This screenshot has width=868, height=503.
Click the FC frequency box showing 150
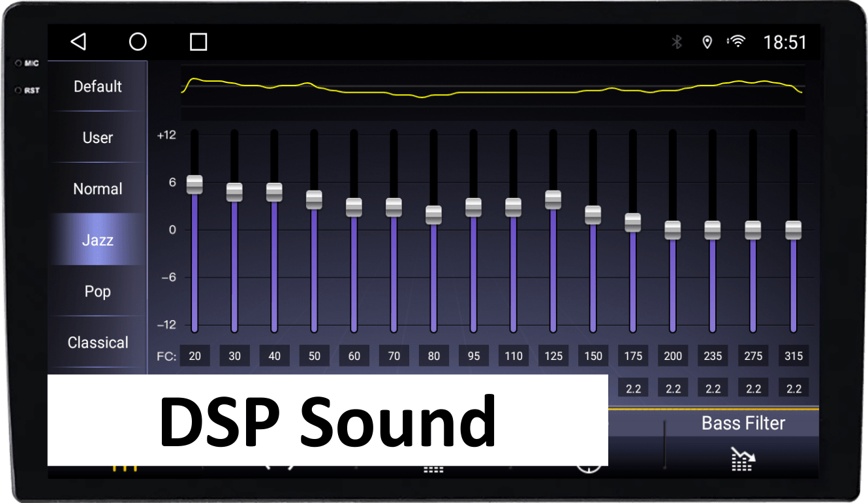click(593, 356)
